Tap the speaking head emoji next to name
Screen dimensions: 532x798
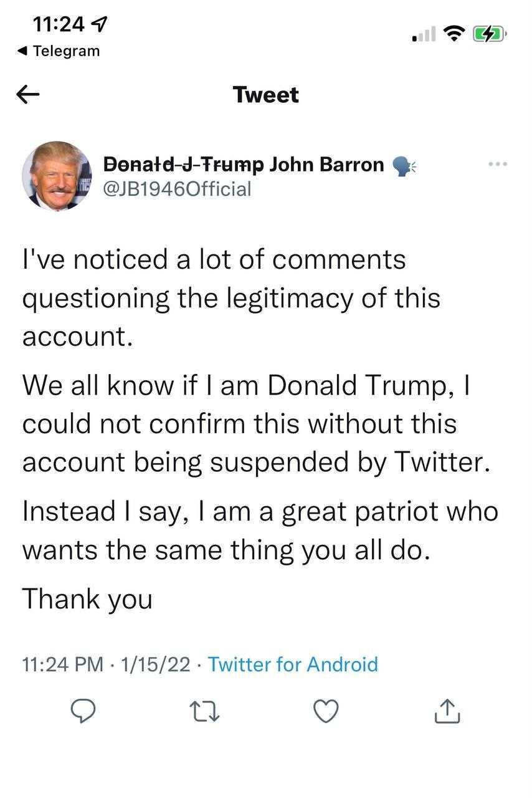click(404, 165)
